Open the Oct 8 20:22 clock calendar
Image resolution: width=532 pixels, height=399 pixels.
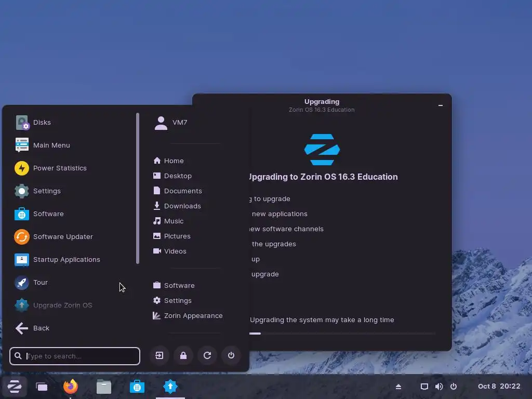(x=499, y=387)
